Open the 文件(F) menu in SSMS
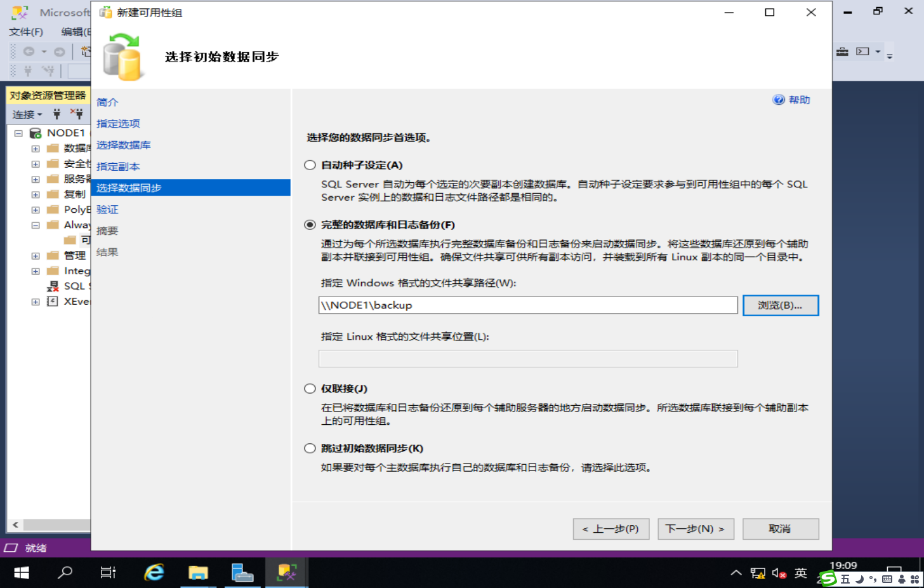 pos(26,32)
